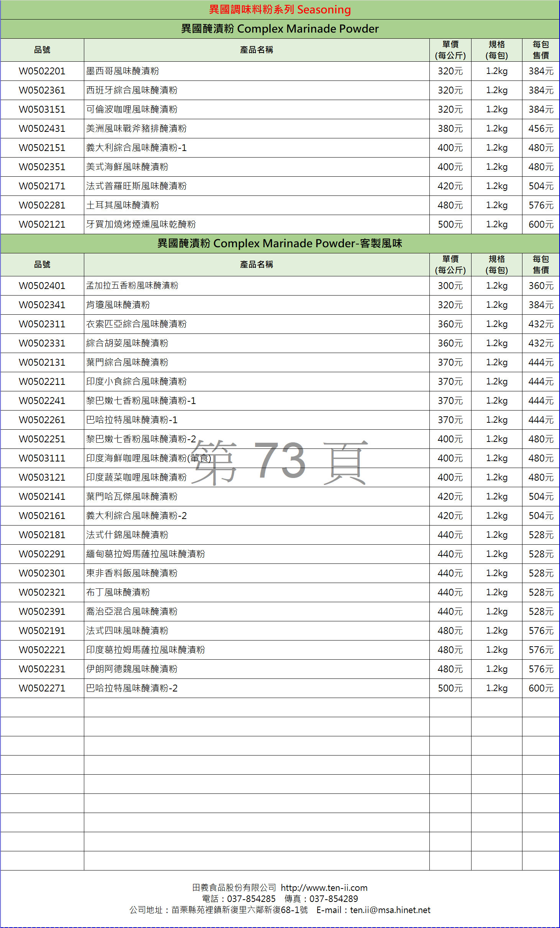Select the 緬甸葛拉姆馬薩拉風味醃漬粉 entry
The image size is (560, 928).
pos(146,554)
